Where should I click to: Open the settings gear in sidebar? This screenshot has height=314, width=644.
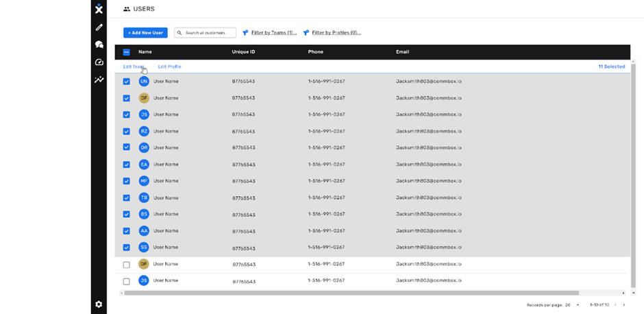pyautogui.click(x=99, y=304)
